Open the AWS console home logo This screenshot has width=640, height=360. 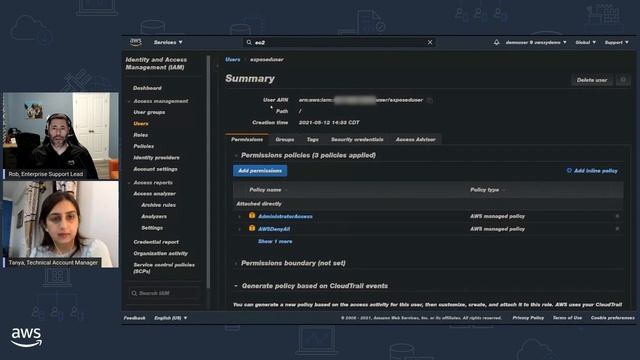[x=136, y=42]
